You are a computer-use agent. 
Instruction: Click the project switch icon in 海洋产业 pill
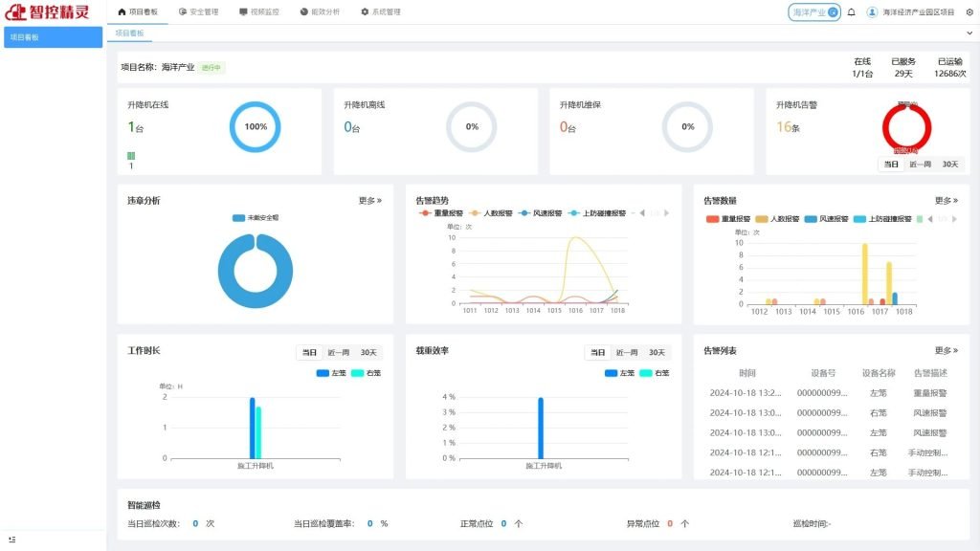click(833, 12)
